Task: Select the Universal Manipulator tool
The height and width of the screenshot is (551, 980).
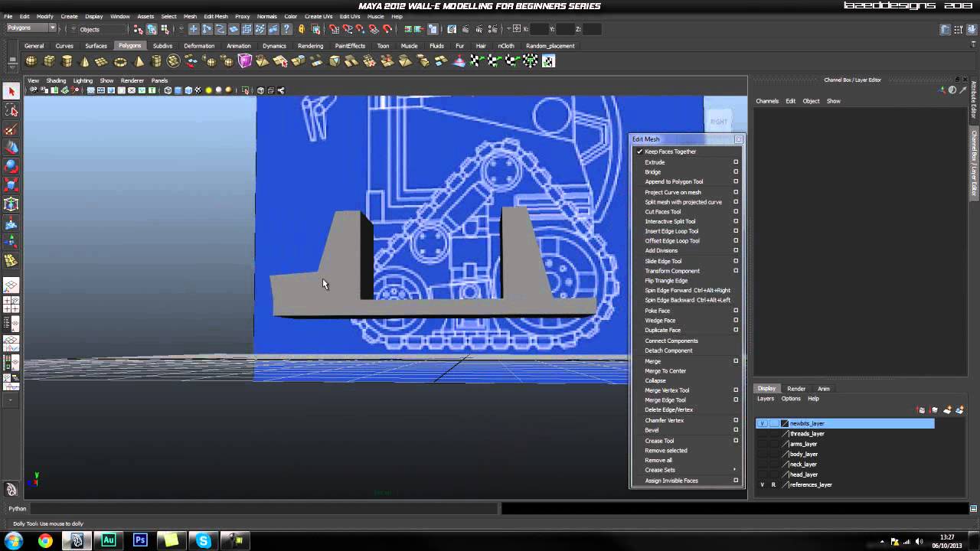Action: (x=11, y=204)
